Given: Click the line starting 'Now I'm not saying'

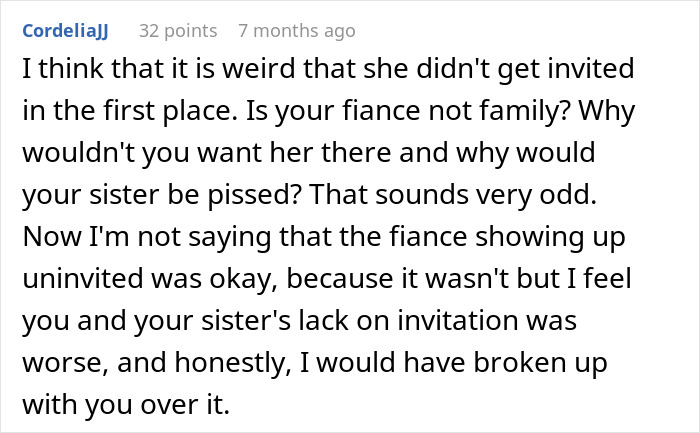Looking at the screenshot, I should click(324, 237).
